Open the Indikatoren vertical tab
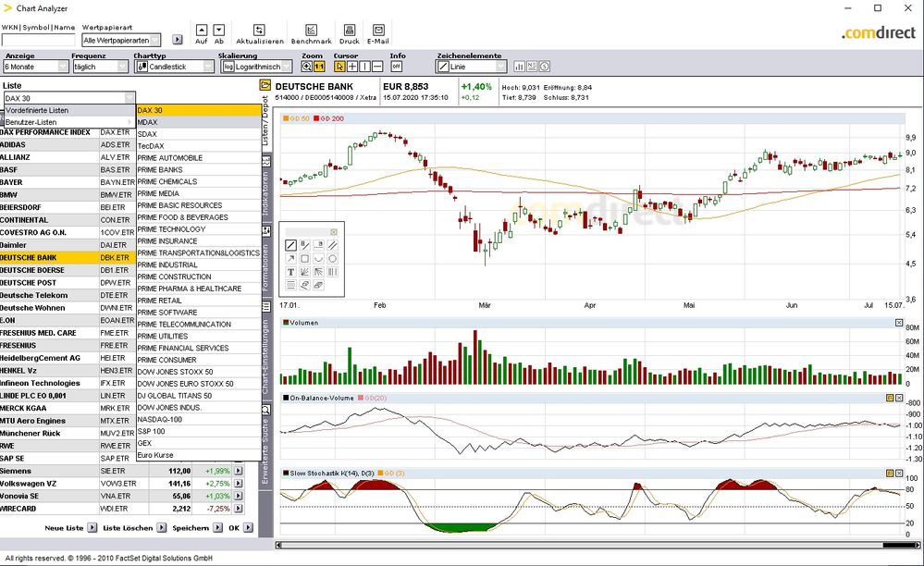 click(x=265, y=193)
